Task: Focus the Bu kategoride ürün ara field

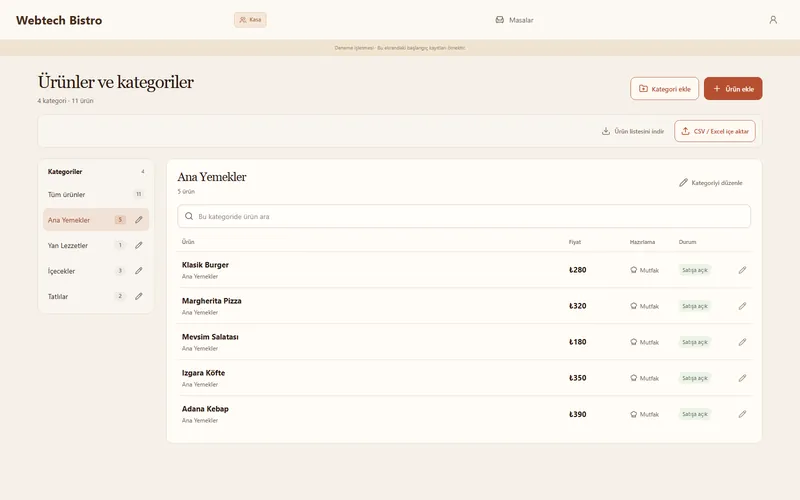Action: click(x=464, y=216)
